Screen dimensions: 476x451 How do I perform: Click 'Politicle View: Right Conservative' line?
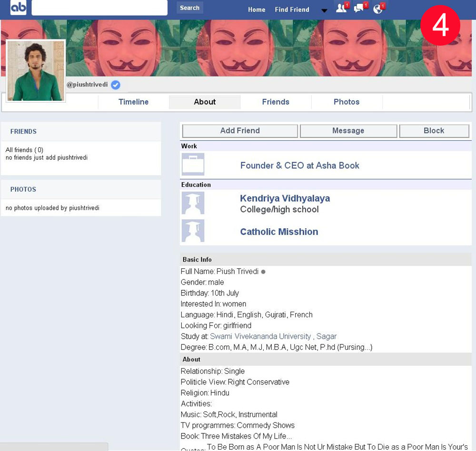point(235,382)
